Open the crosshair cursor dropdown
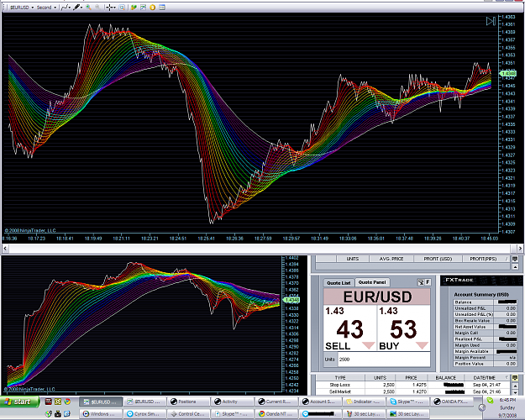This screenshot has width=525, height=420. (x=111, y=8)
